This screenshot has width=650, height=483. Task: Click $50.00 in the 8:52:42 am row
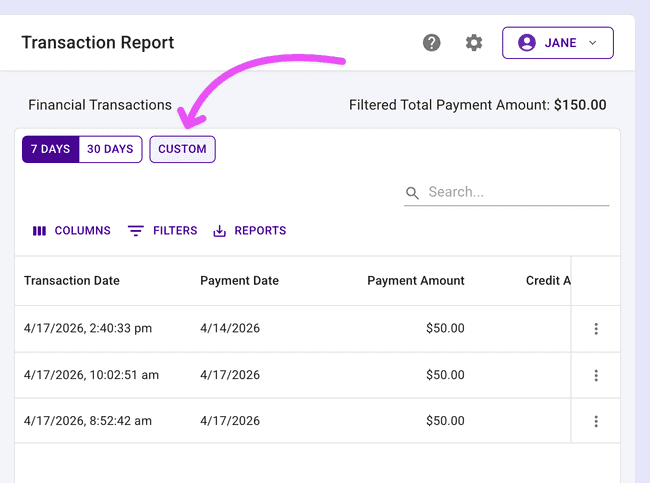(x=445, y=421)
